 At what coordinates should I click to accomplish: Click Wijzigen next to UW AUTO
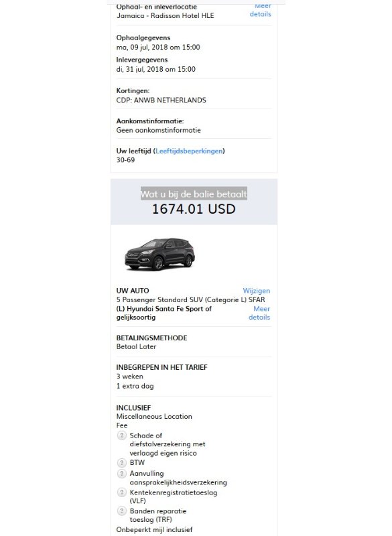[257, 291]
